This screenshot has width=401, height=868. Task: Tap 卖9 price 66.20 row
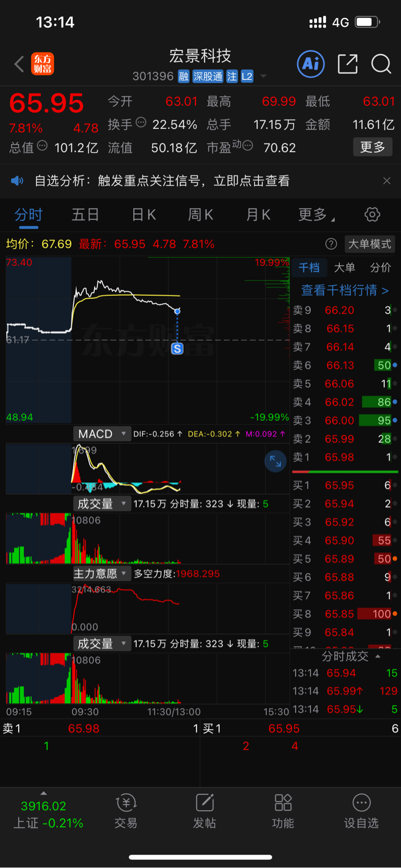click(x=345, y=310)
